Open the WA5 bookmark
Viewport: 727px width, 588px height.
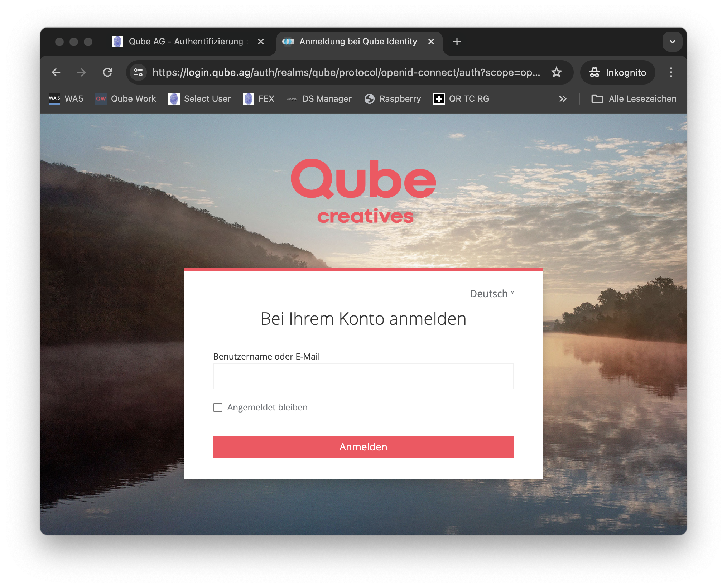click(x=66, y=99)
